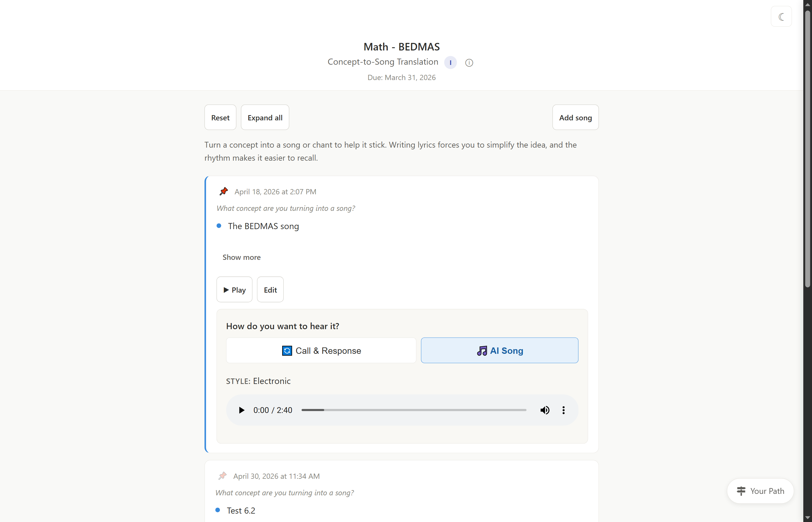Start audio player playback triangle

241,410
